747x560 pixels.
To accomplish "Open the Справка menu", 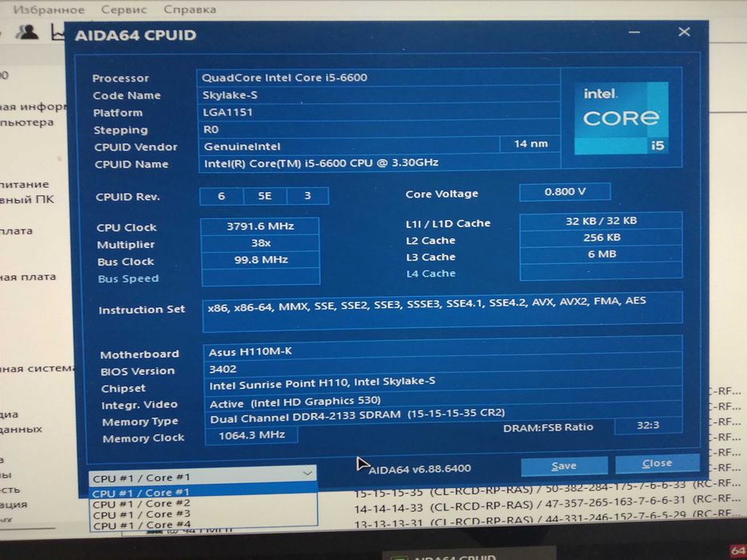I will pyautogui.click(x=190, y=10).
